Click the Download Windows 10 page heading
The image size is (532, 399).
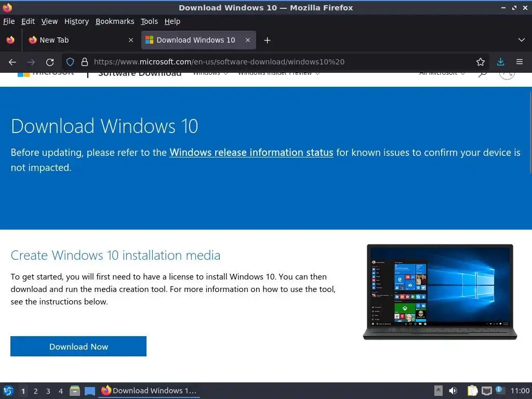(x=104, y=126)
